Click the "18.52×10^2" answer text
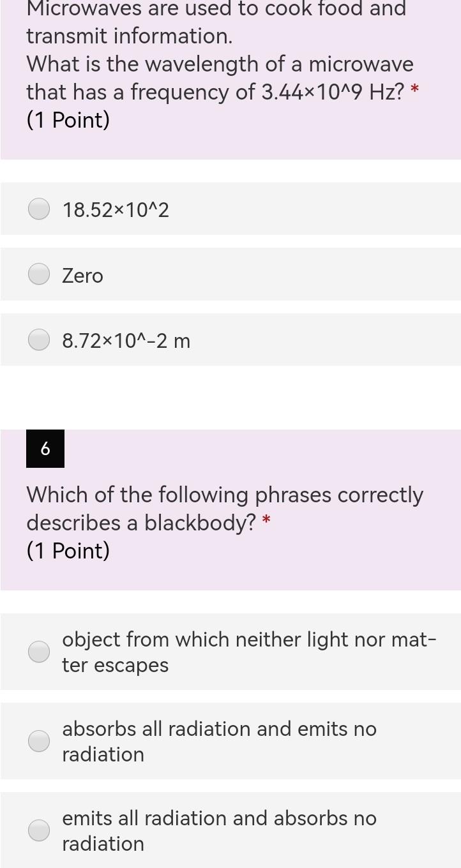461x868 pixels. [x=116, y=209]
